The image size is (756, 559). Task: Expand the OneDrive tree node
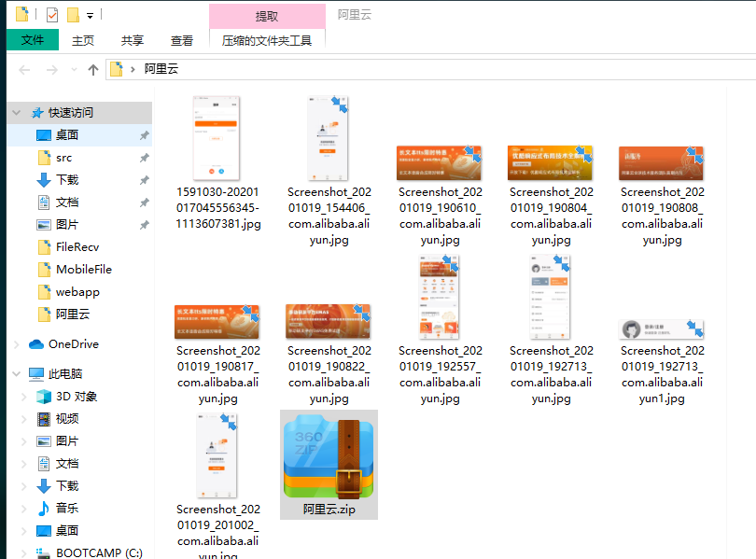pyautogui.click(x=17, y=344)
